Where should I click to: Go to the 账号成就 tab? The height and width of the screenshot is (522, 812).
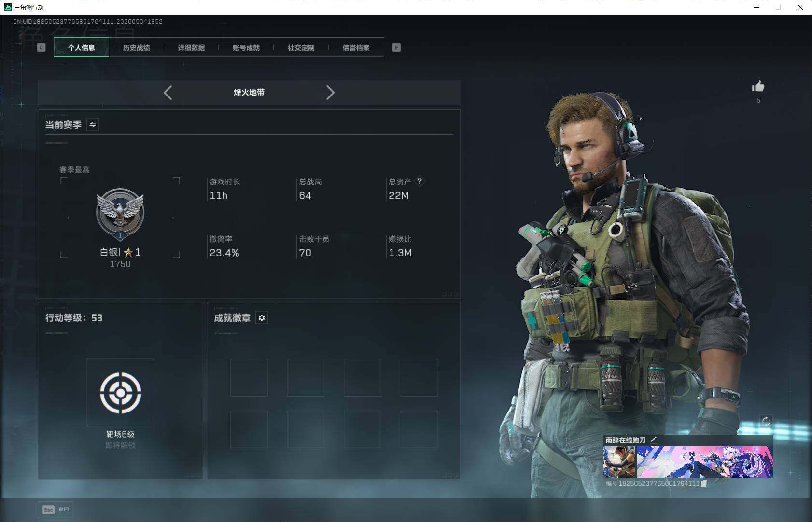[246, 47]
